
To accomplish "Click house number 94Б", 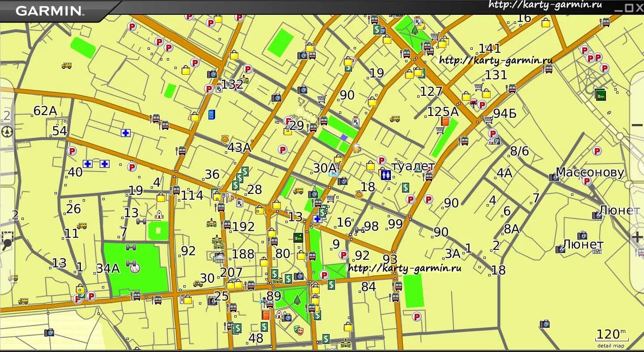I will coord(505,113).
